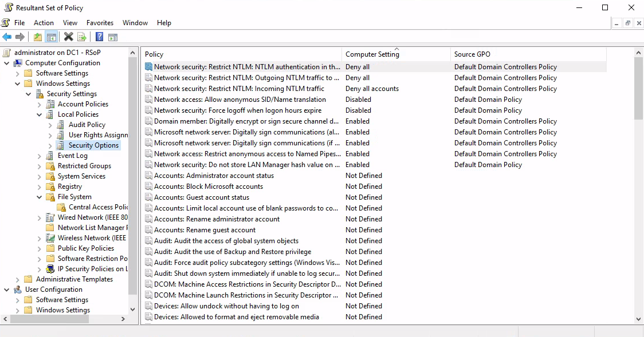This screenshot has width=644, height=337.
Task: Expand the Registry node
Action: (39, 187)
